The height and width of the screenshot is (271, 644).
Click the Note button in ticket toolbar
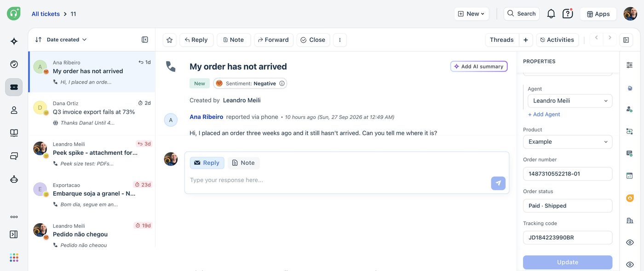234,40
